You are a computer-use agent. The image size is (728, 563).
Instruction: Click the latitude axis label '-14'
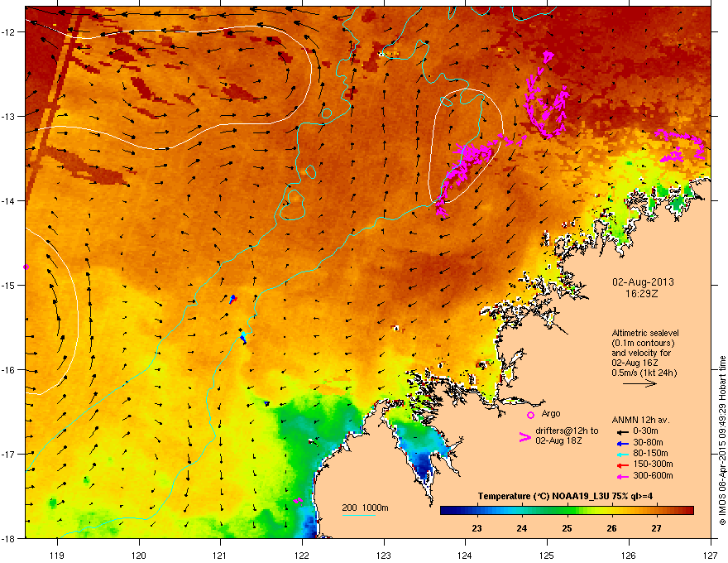tap(8, 201)
